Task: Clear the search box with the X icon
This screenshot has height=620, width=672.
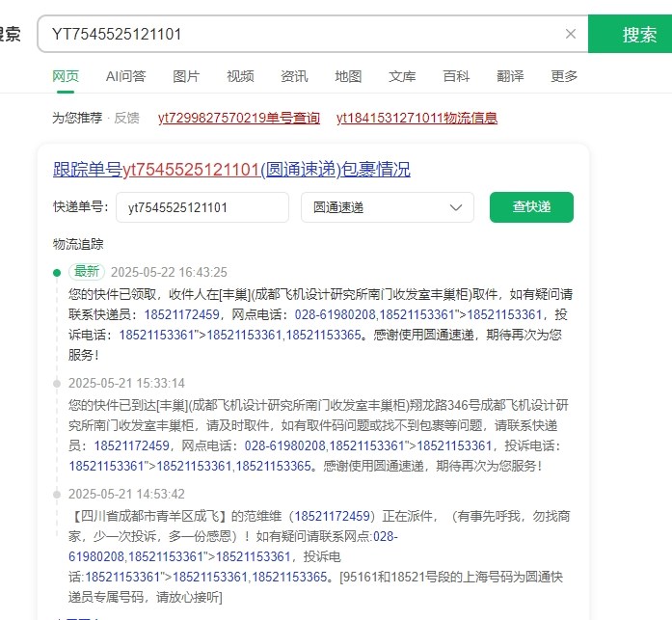Action: (571, 34)
